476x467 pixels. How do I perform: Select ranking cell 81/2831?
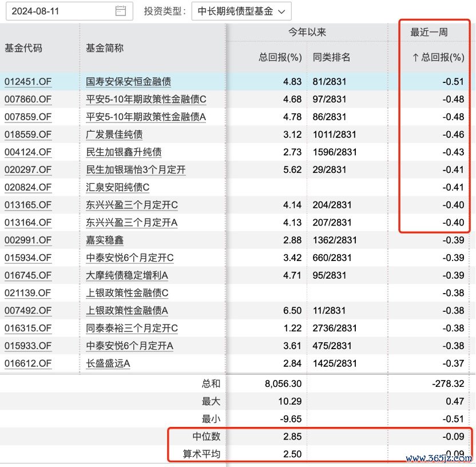330,82
